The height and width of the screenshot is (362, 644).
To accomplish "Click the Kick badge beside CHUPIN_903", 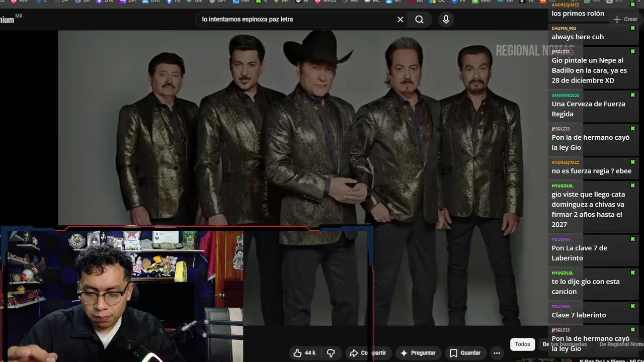I will pyautogui.click(x=633, y=28).
